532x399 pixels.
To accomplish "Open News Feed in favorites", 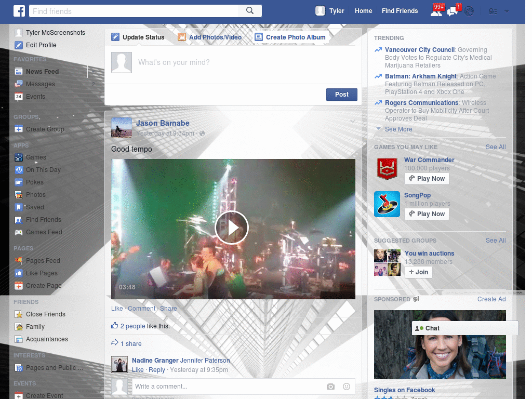I will tap(43, 72).
